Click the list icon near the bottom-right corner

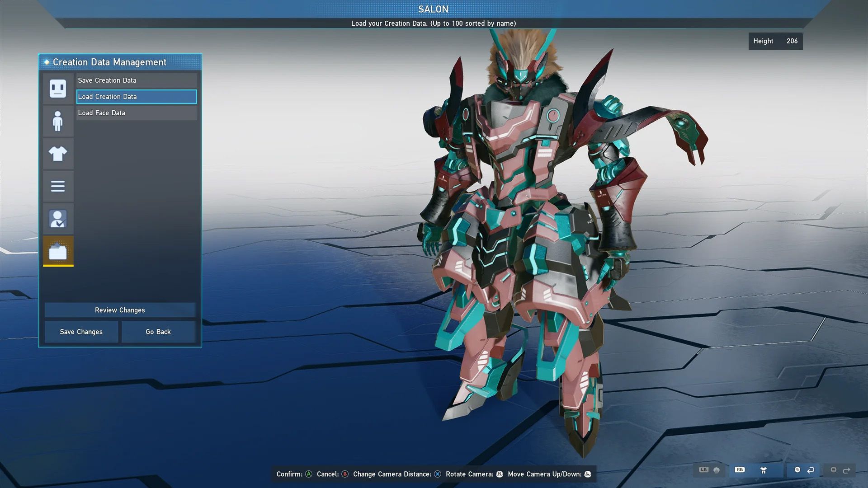834,470
